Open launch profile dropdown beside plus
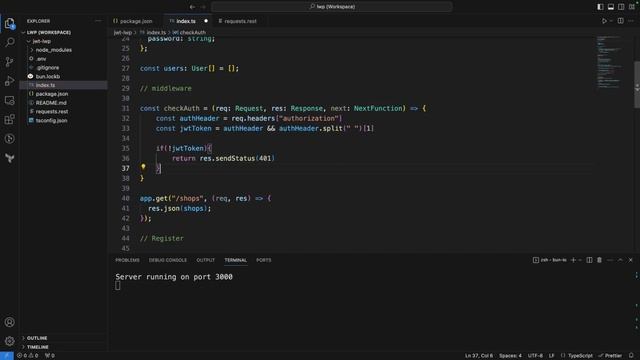Image resolution: width=640 pixels, height=360 pixels. click(580, 260)
